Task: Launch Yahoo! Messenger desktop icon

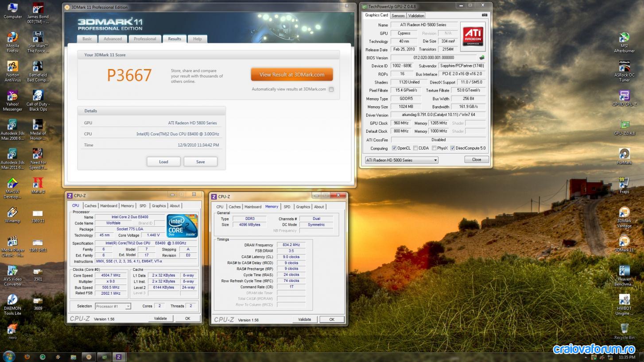Action: tap(13, 101)
